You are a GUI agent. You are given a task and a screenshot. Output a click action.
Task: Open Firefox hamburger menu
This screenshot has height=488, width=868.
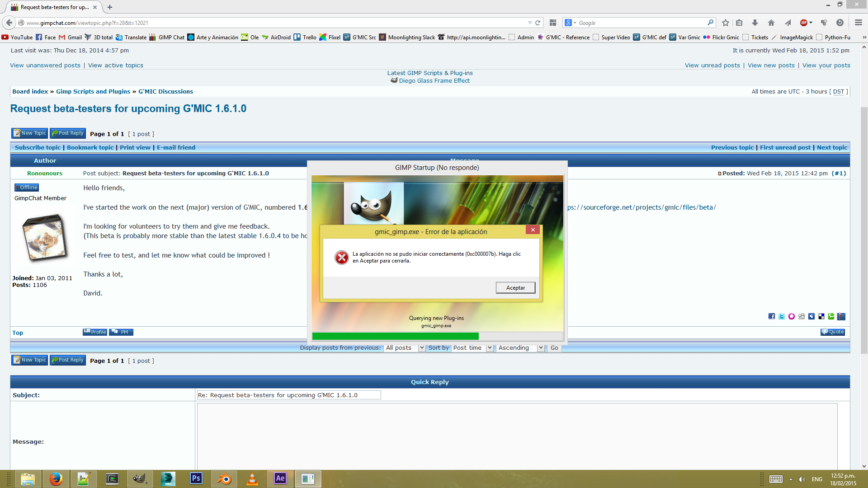click(859, 23)
